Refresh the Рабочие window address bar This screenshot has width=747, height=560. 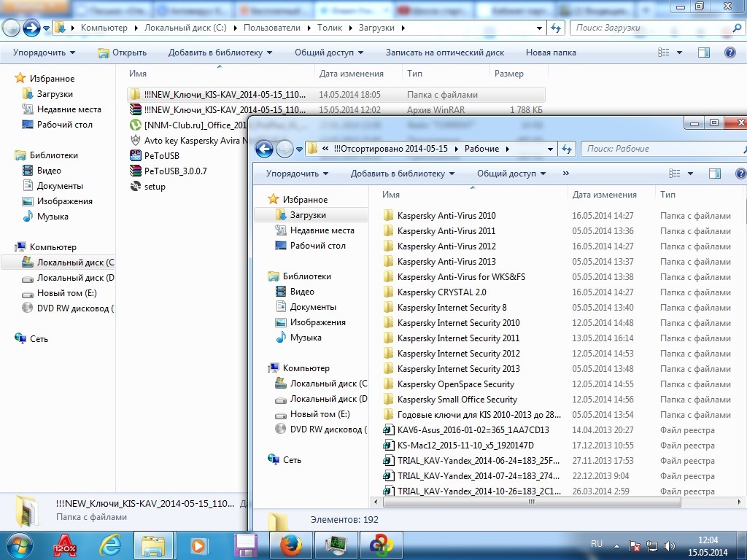tap(566, 149)
